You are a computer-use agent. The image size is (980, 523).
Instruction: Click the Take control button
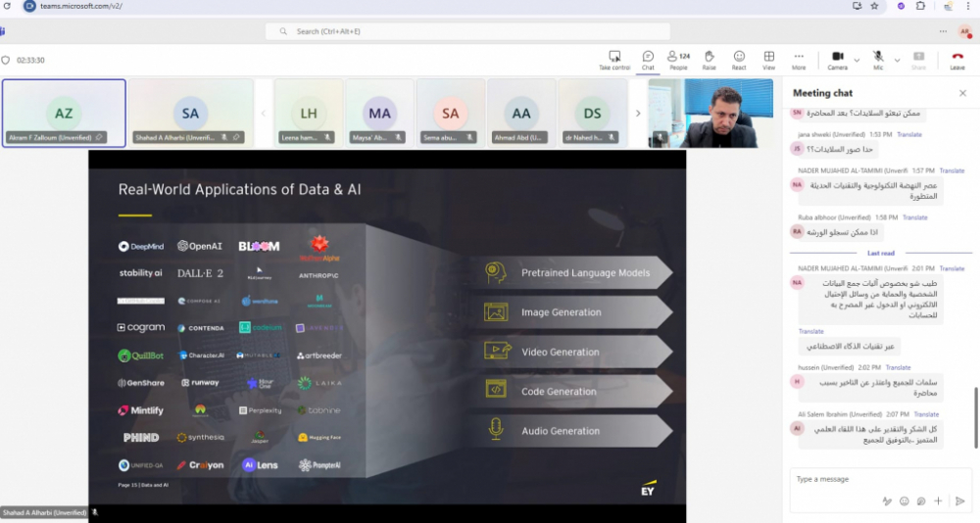pos(613,60)
